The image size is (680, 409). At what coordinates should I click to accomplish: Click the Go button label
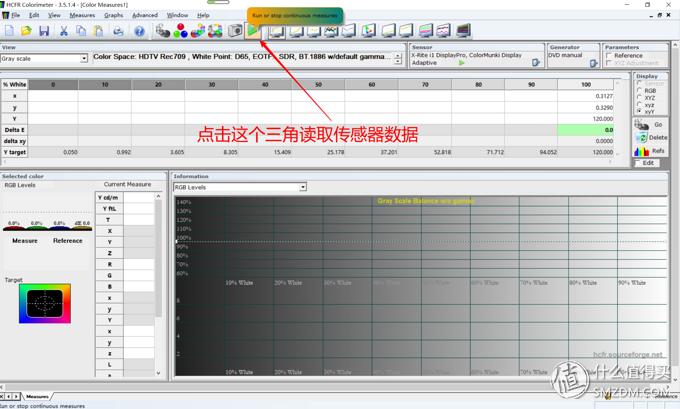658,124
